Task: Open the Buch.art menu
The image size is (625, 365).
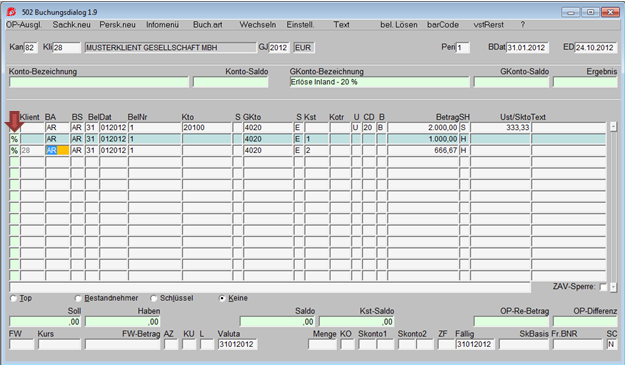Action: pos(208,25)
